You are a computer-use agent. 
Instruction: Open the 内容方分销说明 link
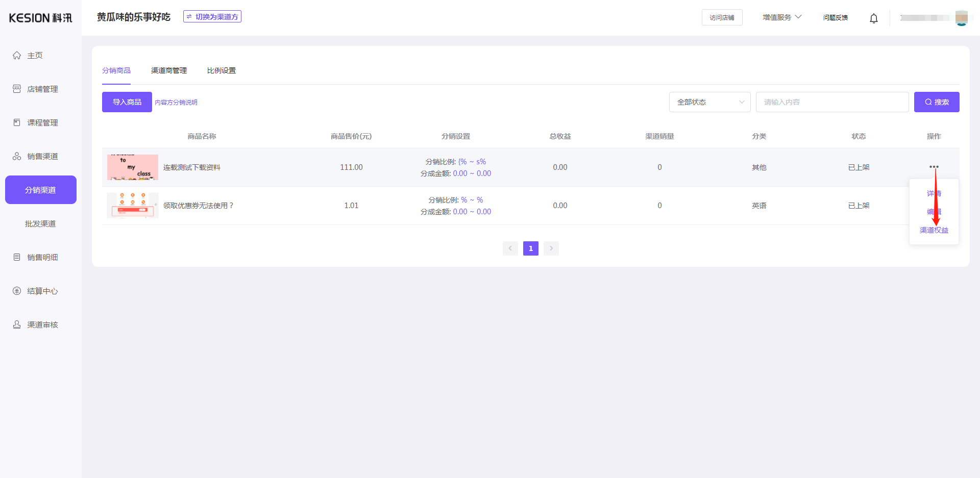176,103
